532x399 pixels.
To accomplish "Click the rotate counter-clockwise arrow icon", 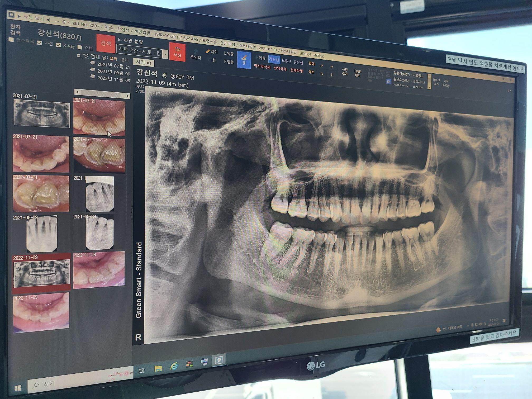I will [x=322, y=66].
